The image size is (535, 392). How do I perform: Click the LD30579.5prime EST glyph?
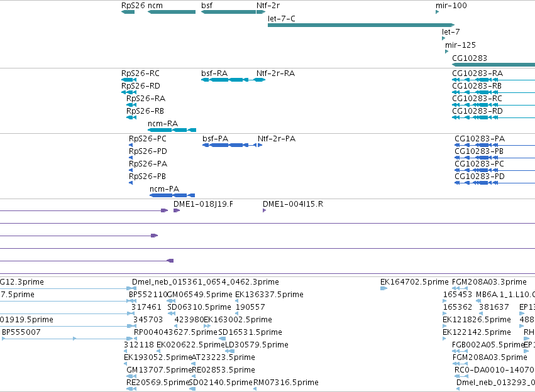pos(230,351)
